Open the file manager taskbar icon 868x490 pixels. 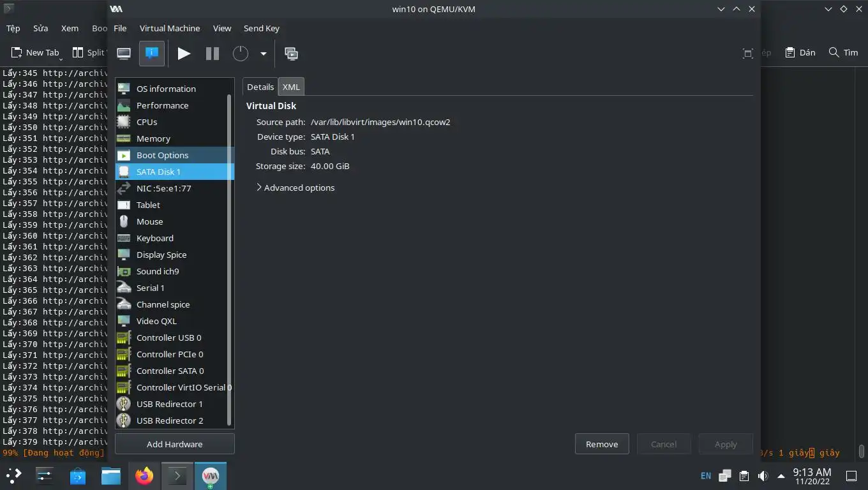[111, 475]
